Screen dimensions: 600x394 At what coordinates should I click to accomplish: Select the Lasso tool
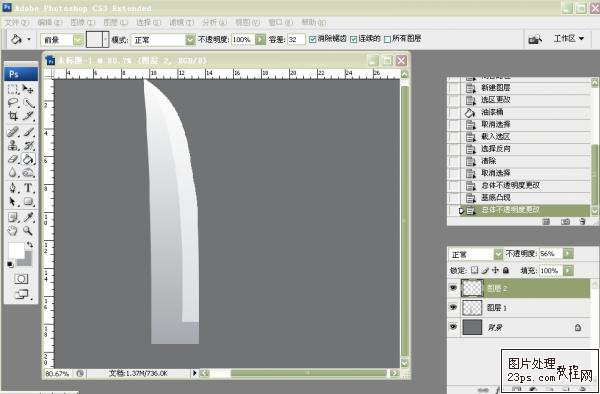(x=13, y=103)
